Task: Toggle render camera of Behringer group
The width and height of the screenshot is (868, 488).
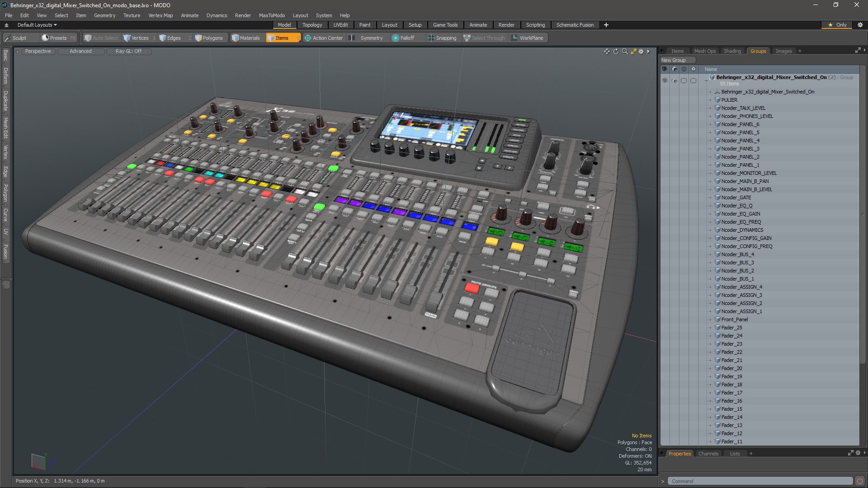Action: tap(675, 80)
